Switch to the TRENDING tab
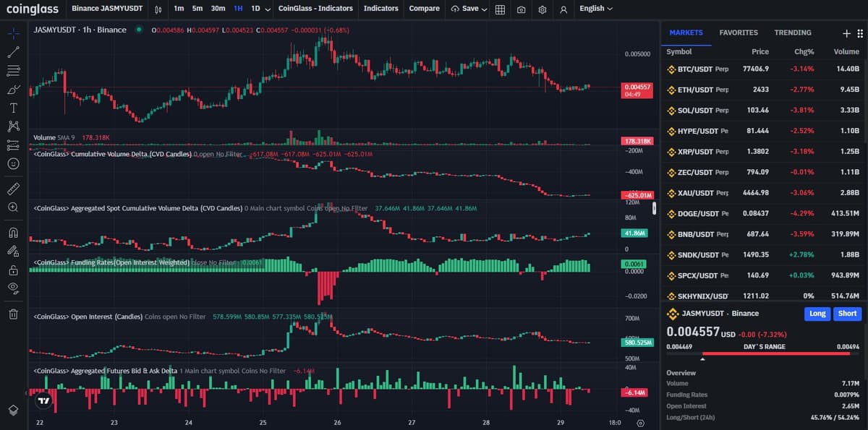Image resolution: width=868 pixels, height=430 pixels. point(793,33)
